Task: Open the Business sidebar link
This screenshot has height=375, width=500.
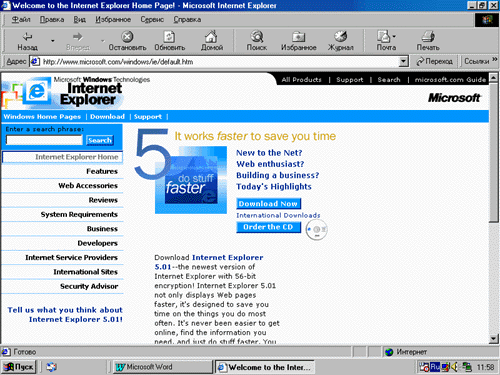Action: pyautogui.click(x=102, y=228)
